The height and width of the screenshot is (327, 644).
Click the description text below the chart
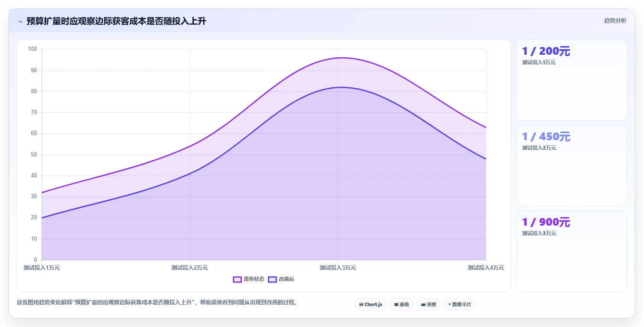pyautogui.click(x=157, y=302)
